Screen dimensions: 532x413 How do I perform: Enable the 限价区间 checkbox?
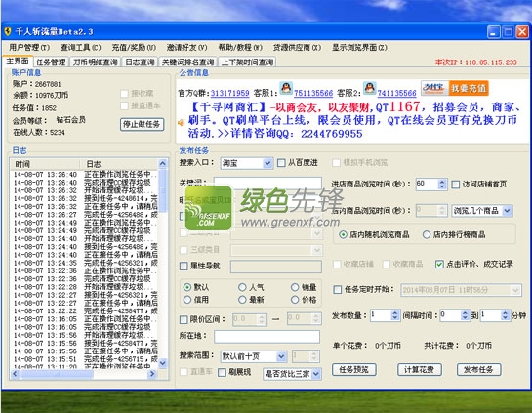point(184,319)
